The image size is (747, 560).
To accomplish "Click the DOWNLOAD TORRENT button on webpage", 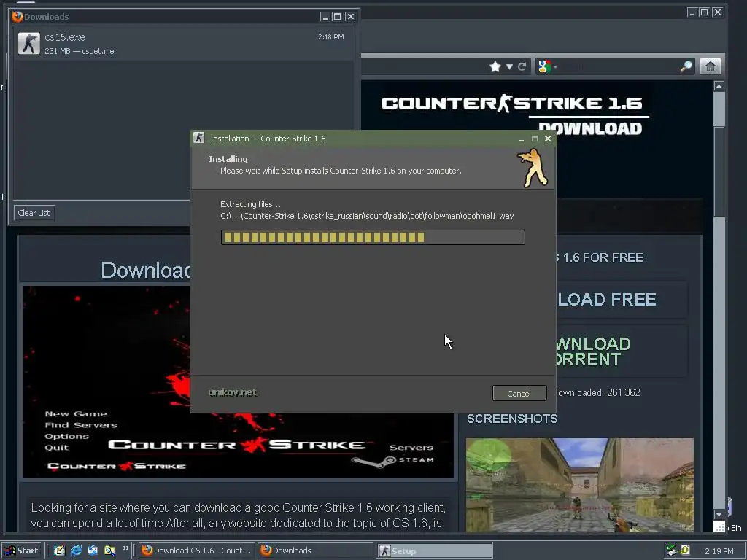I will (622, 351).
